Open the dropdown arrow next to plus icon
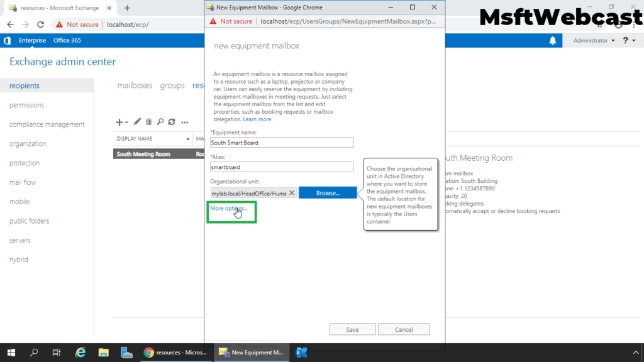Screen dimensions: 644x362 point(126,123)
